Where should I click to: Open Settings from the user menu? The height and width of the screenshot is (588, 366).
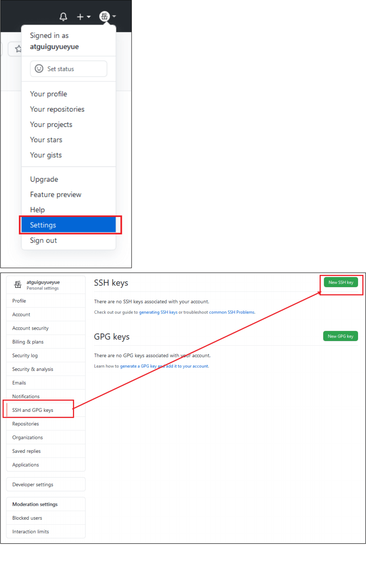[68, 225]
